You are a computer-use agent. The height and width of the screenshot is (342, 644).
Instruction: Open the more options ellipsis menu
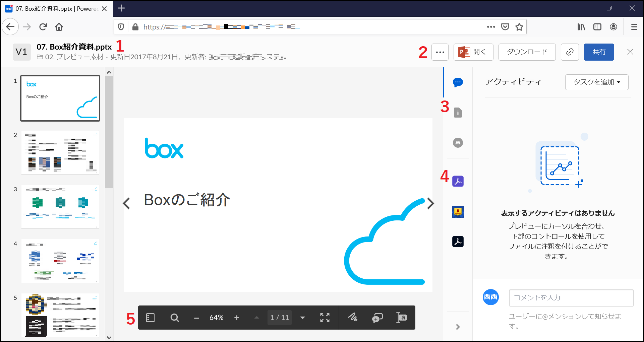click(x=440, y=52)
